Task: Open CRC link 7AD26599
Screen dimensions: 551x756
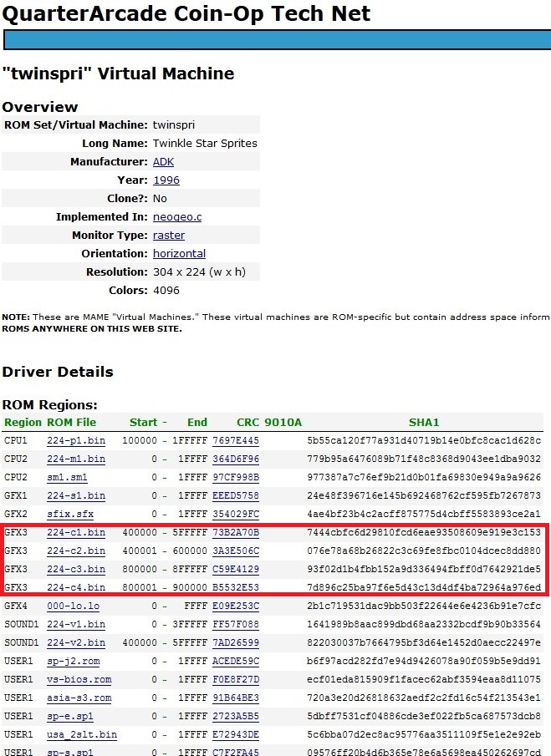Action: 236,642
